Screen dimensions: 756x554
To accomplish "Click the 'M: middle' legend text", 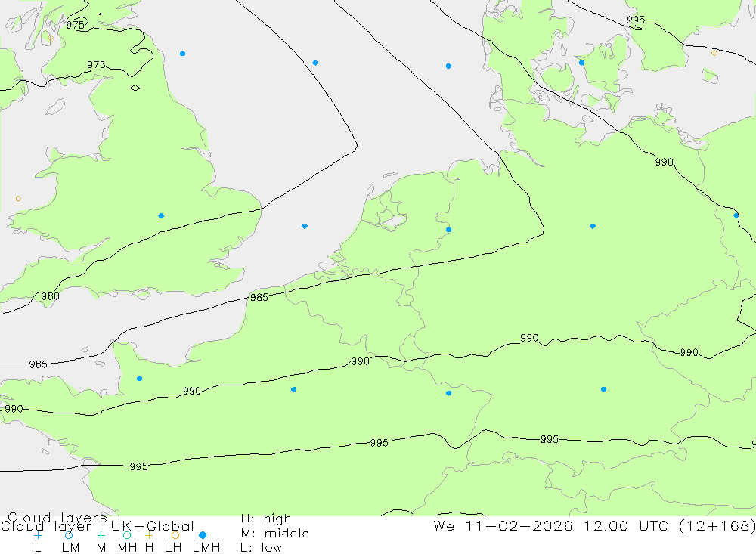I will pos(275,534).
